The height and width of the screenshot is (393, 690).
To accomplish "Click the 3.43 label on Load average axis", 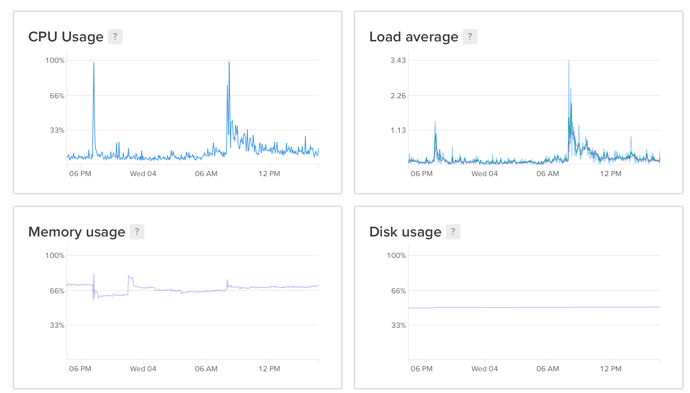I will (398, 60).
